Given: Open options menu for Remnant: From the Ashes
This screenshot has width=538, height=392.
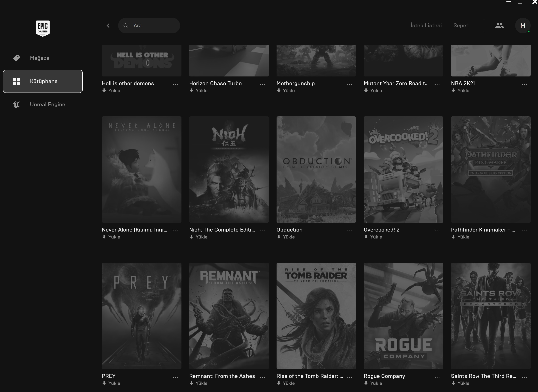Looking at the screenshot, I should click(263, 377).
